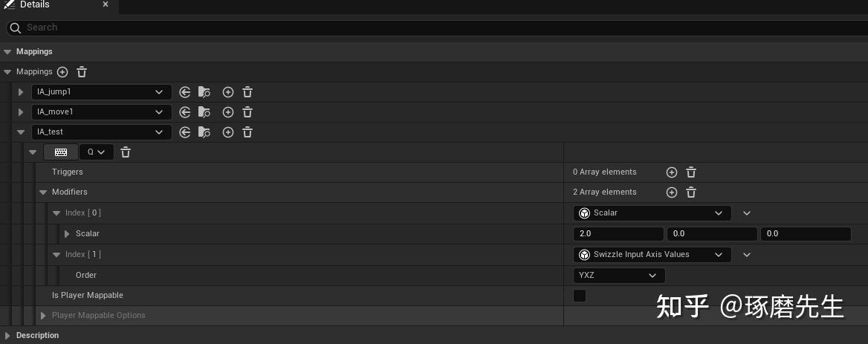This screenshot has width=868, height=344.
Task: Delete the Q key binding
Action: coord(126,152)
